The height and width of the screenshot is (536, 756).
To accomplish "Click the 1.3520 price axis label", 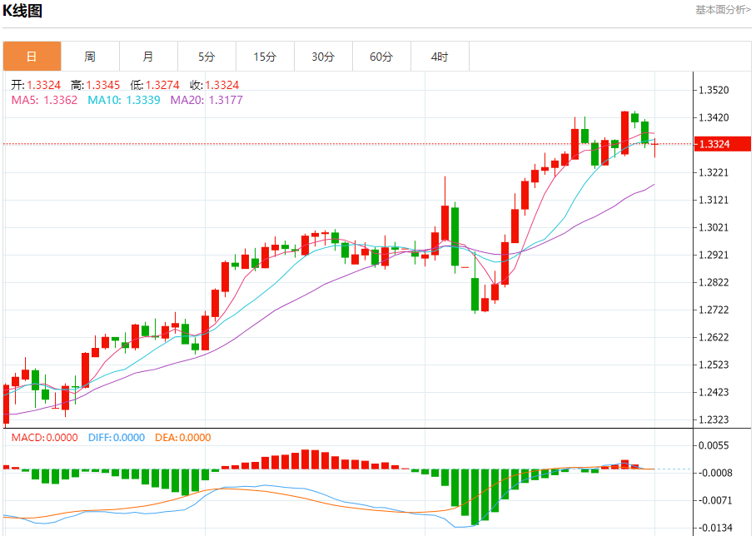I will (714, 90).
